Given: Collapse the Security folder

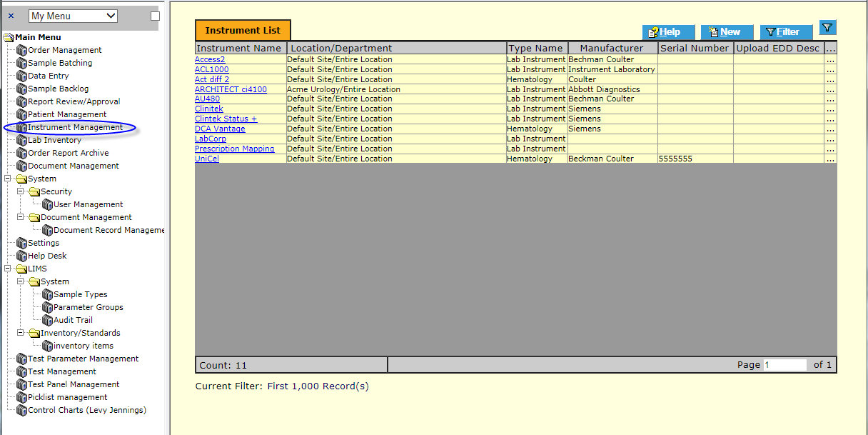Looking at the screenshot, I should [21, 191].
